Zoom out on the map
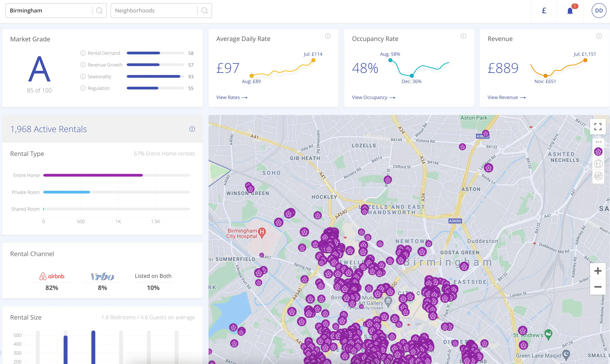 tap(598, 287)
